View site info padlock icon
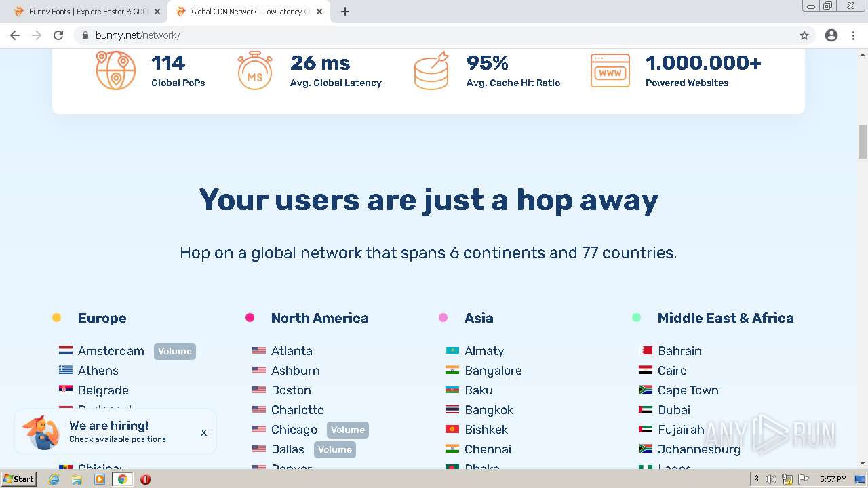 tap(85, 35)
